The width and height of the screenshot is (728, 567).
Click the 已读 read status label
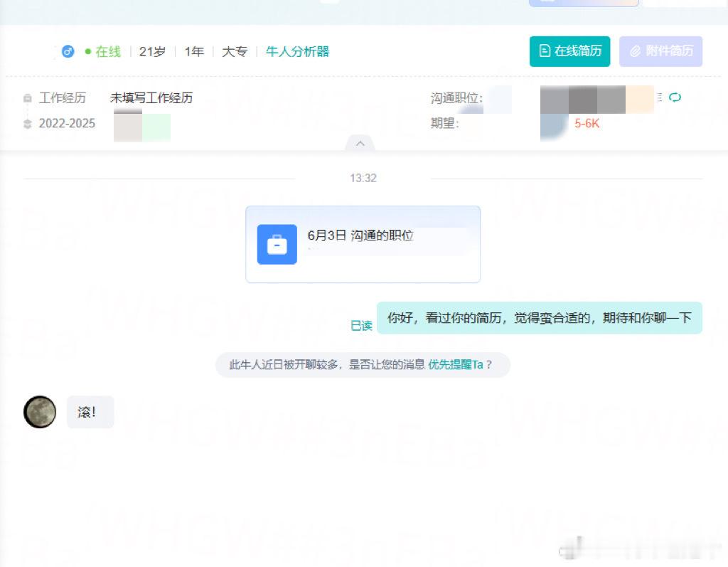(x=361, y=326)
